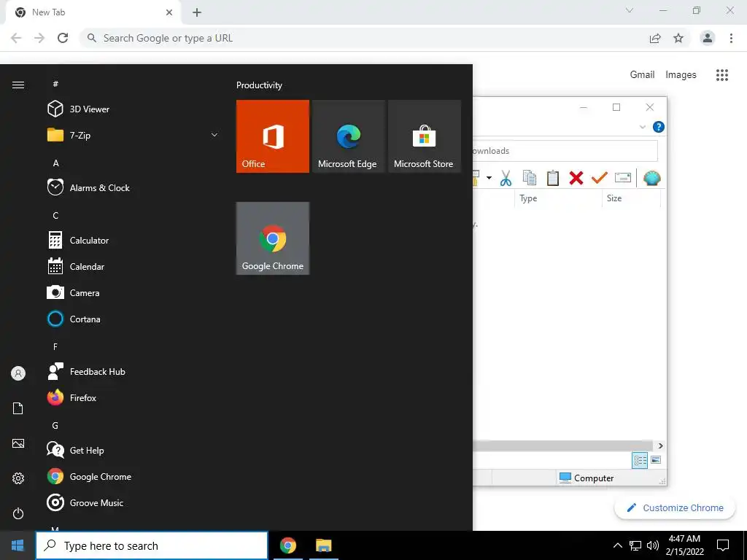
Task: Click the letter F group header
Action: click(55, 346)
